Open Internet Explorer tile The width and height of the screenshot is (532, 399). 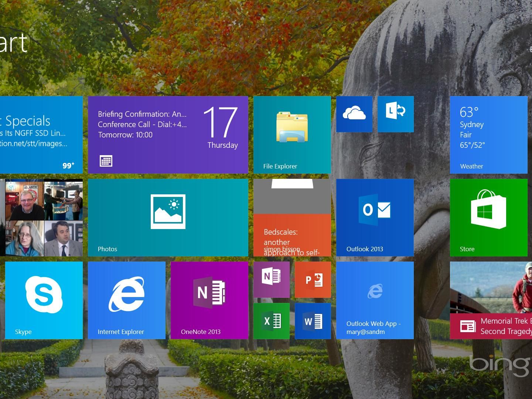pyautogui.click(x=127, y=300)
